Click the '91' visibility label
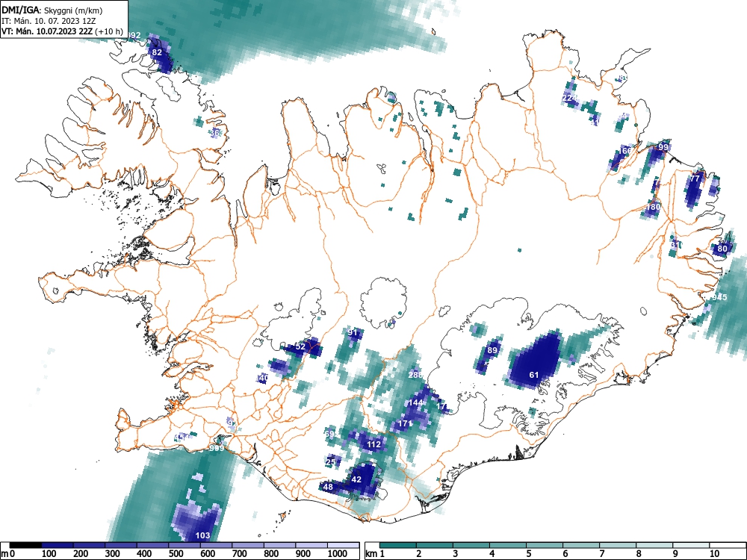The image size is (747, 560). pos(353,332)
